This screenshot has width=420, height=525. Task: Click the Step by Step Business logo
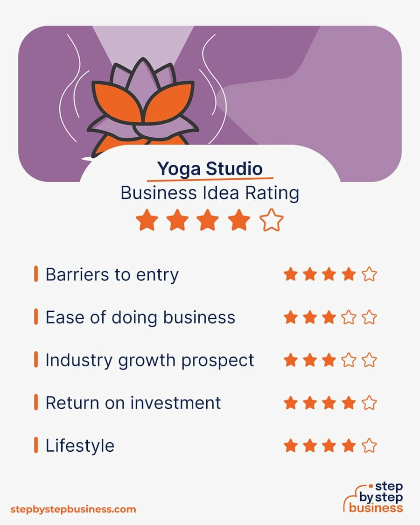pos(373,497)
